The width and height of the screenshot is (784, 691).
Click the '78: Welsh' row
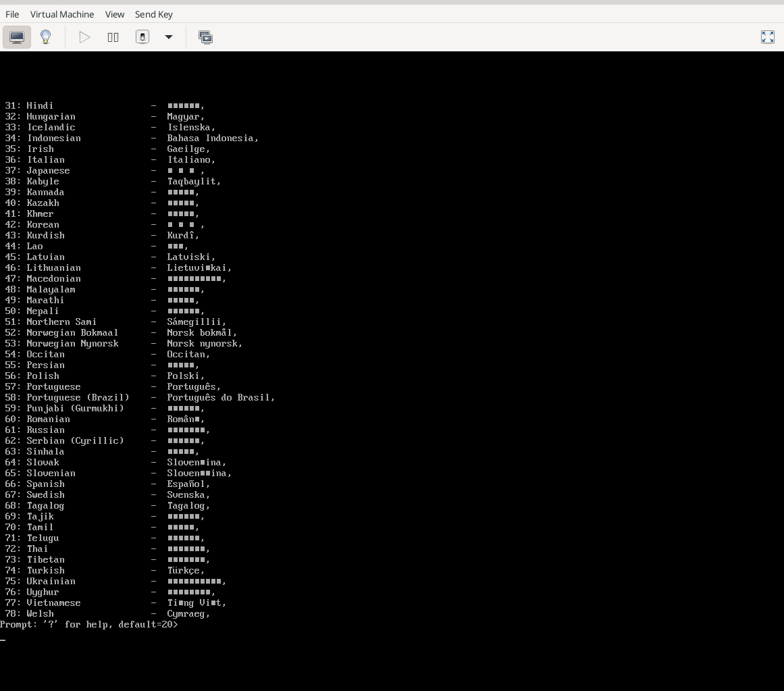(107, 614)
